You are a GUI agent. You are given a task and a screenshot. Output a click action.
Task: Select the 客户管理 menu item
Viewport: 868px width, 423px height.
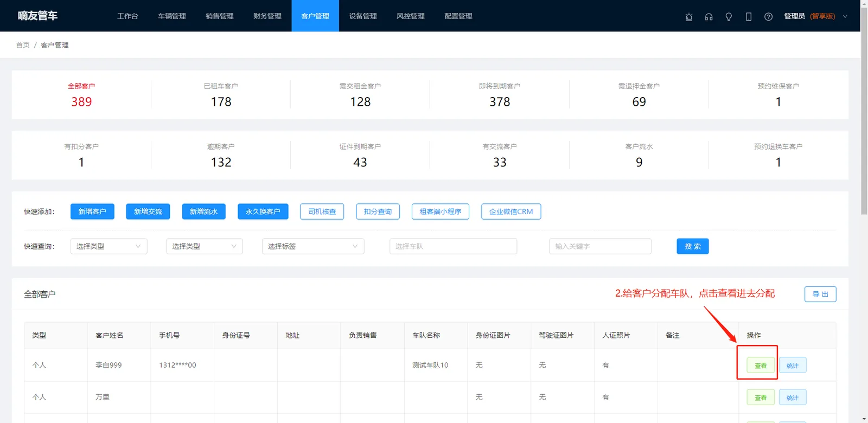pyautogui.click(x=315, y=16)
